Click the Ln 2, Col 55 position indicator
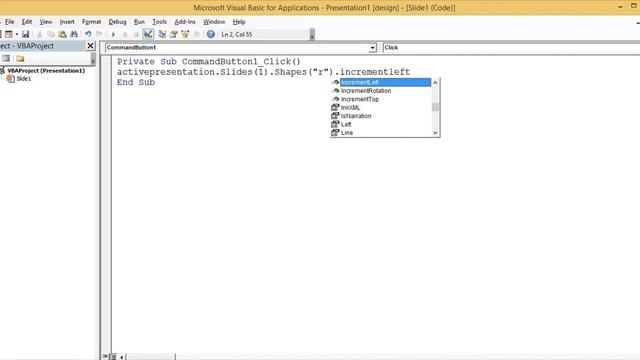This screenshot has height=360, width=640. point(236,35)
